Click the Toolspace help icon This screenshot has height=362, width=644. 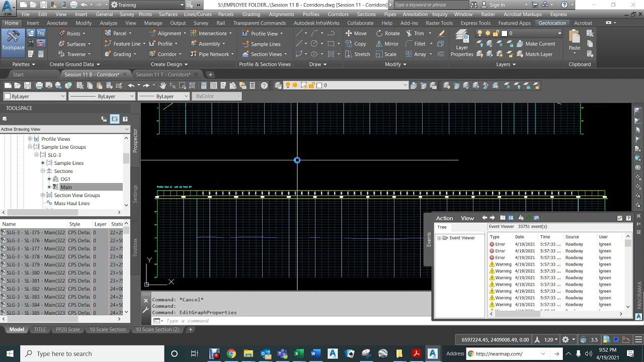coord(125,119)
